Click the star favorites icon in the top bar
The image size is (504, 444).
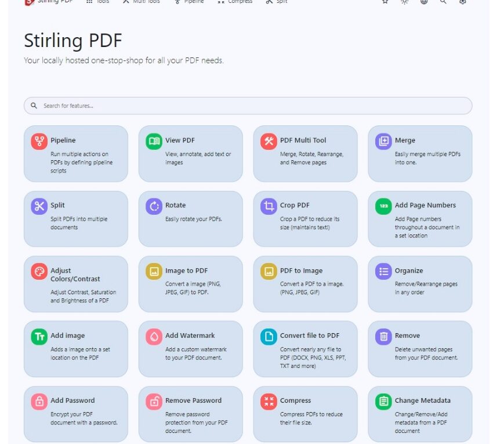pyautogui.click(x=385, y=2)
